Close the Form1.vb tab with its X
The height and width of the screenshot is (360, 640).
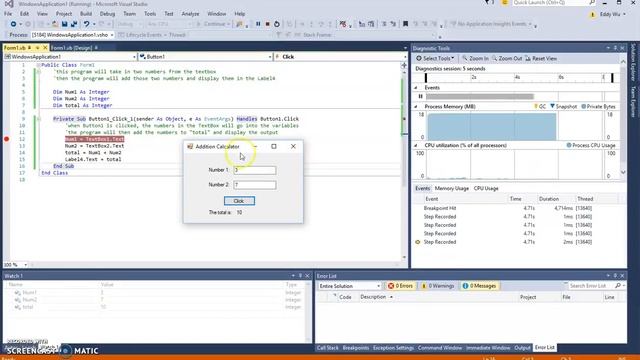click(45, 48)
